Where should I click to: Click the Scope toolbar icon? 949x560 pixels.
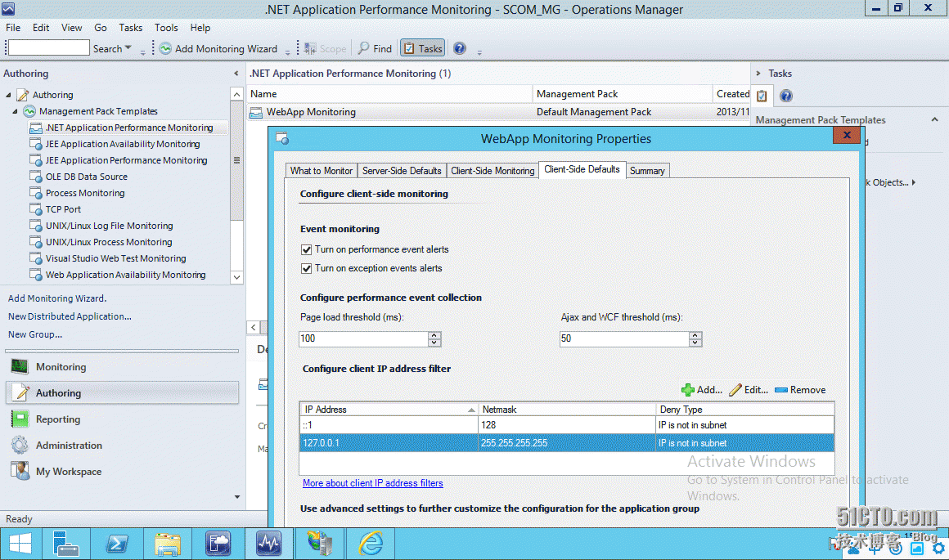tap(311, 48)
